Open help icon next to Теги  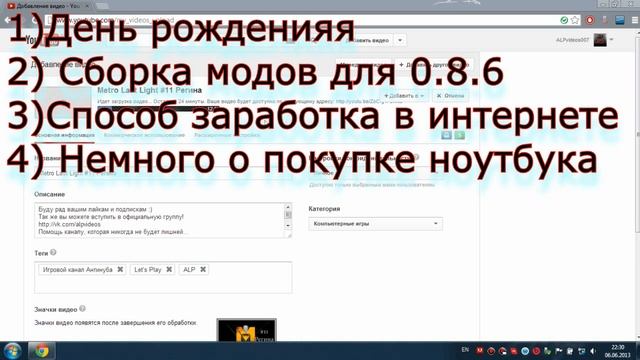[x=53, y=253]
